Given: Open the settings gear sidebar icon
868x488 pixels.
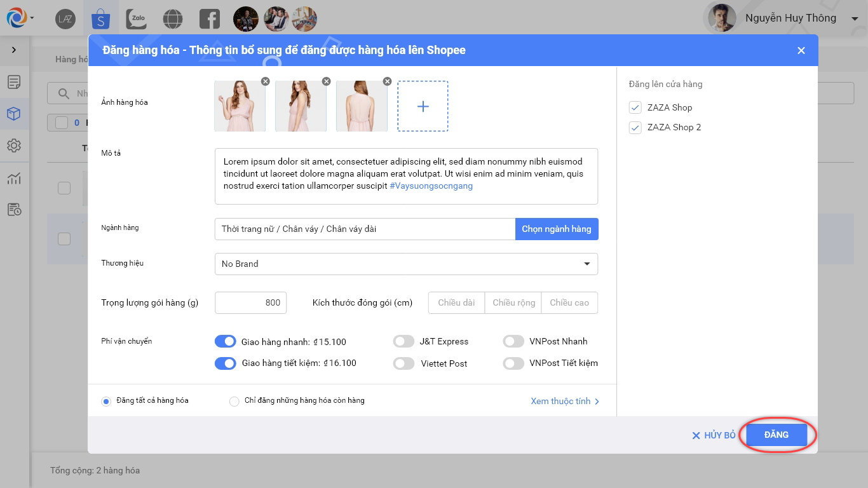Looking at the screenshot, I should click(x=14, y=146).
